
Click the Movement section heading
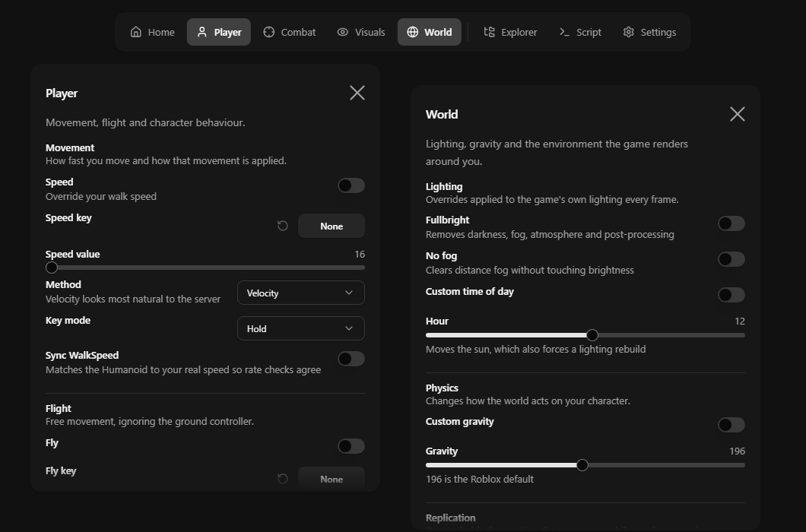coord(70,148)
